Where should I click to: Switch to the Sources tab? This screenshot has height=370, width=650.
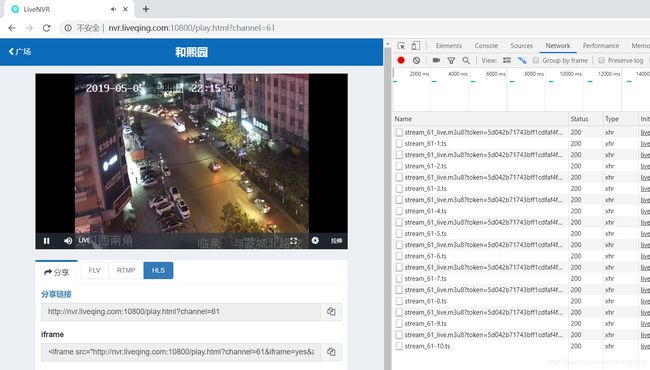click(521, 46)
